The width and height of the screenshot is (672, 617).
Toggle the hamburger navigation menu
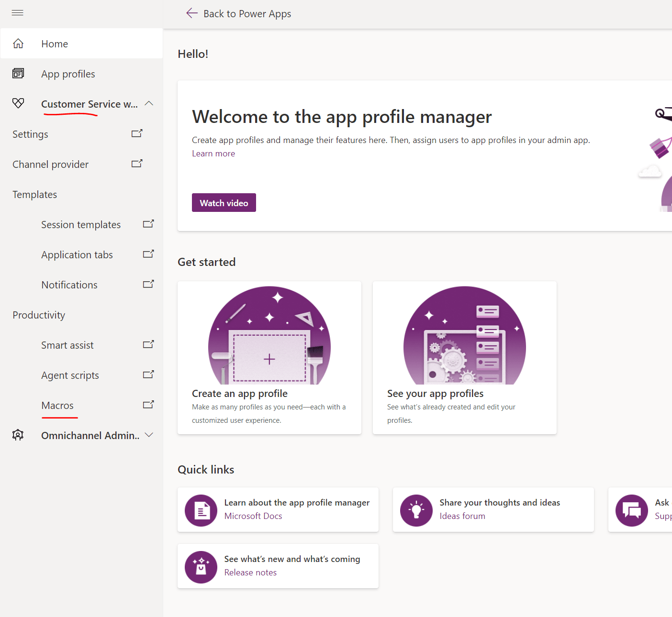18,13
